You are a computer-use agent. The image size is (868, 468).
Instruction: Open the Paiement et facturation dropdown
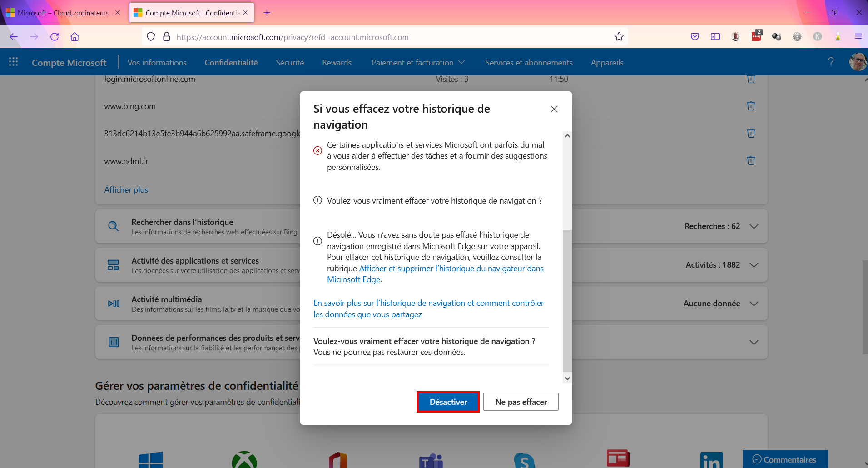pos(418,63)
